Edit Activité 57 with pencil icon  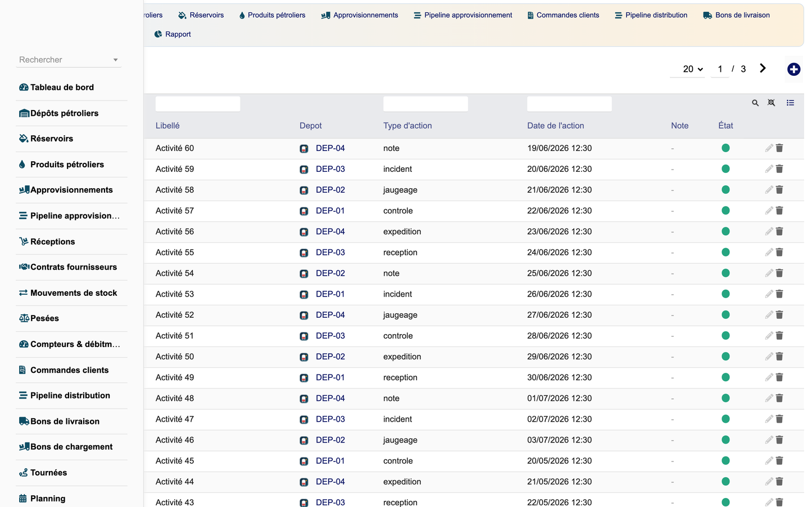click(769, 211)
